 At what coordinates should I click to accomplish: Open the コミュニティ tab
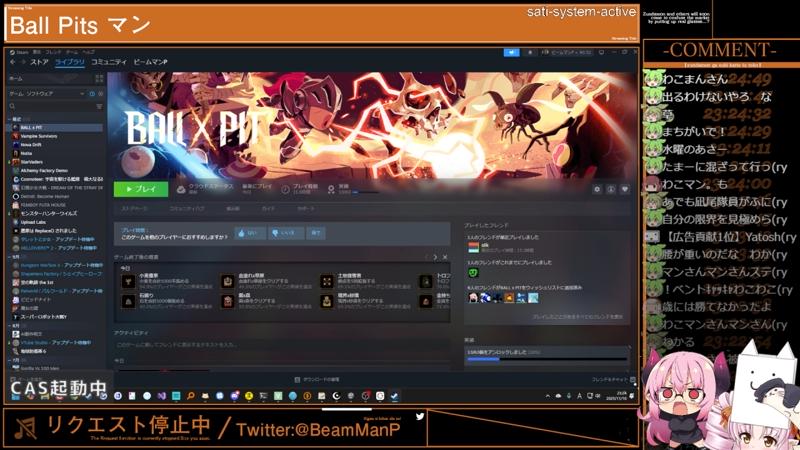point(109,62)
